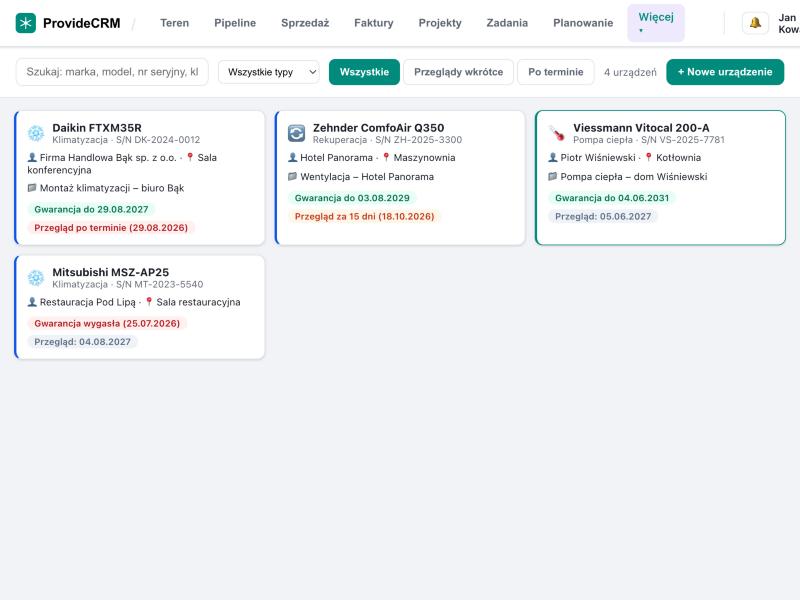The height and width of the screenshot is (600, 800).
Task: Click Viessmann Vitocal thermometer icon
Action: 557,133
